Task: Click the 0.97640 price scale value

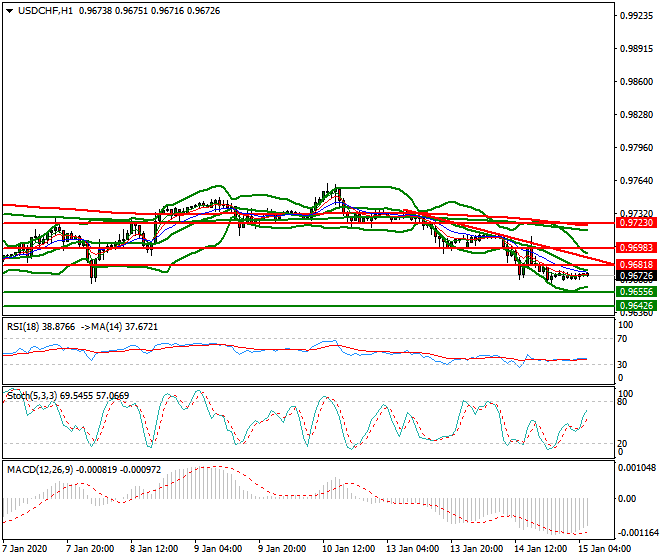Action: (636, 181)
